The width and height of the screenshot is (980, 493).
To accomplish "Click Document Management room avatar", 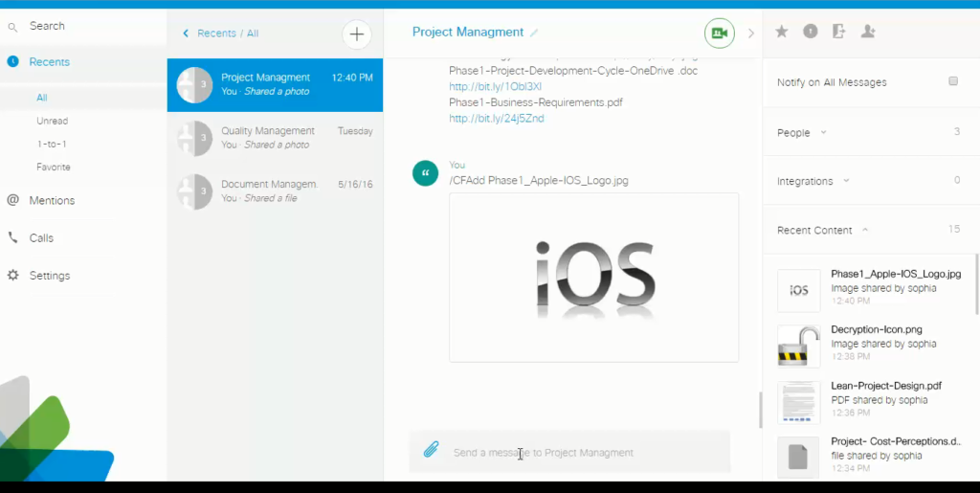I will (194, 191).
